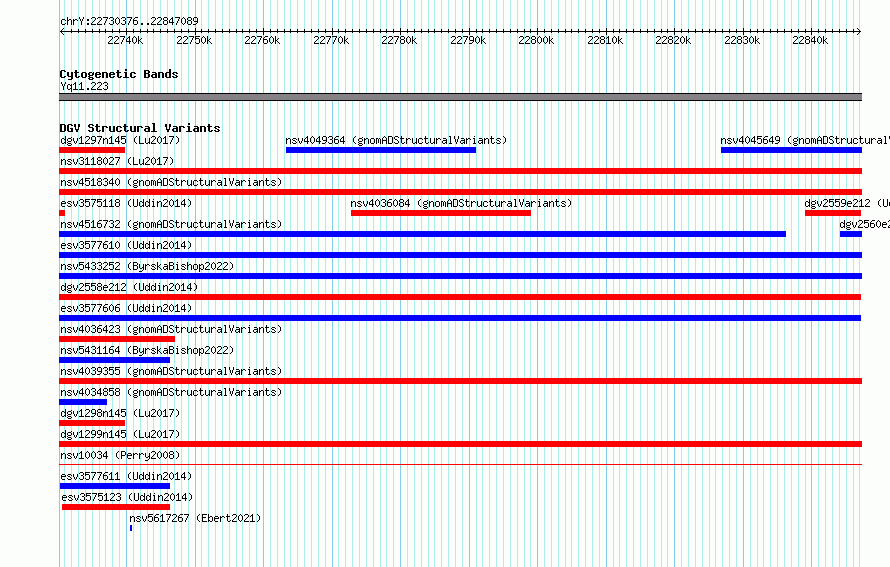Click the red bar under nsv4039355
The height and width of the screenshot is (567, 890).
(460, 381)
